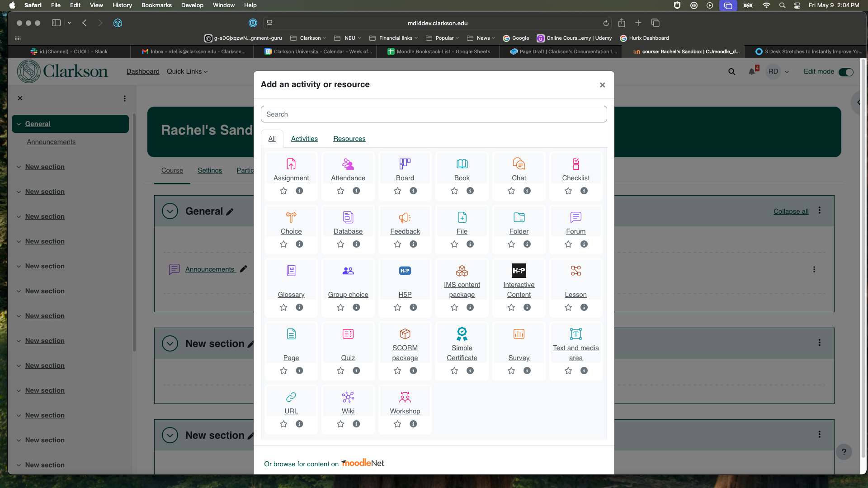Open the Safari History menu
Screen dimensions: 868x488
tap(122, 5)
